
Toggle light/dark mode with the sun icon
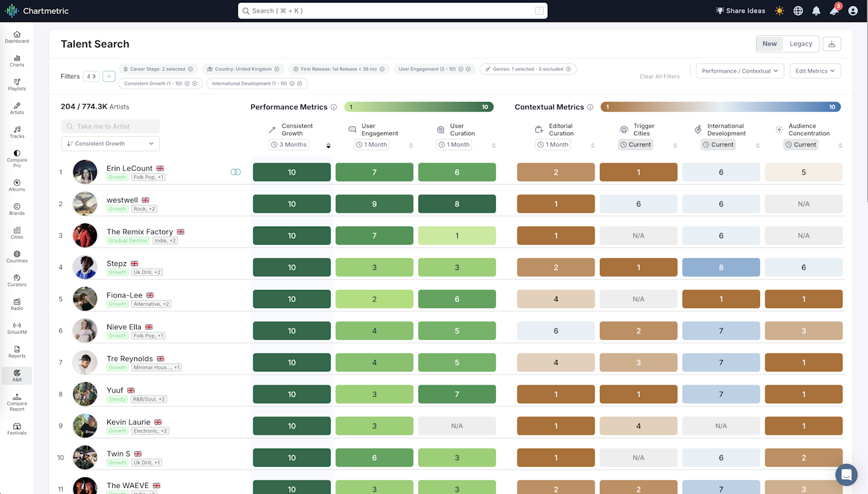[779, 11]
